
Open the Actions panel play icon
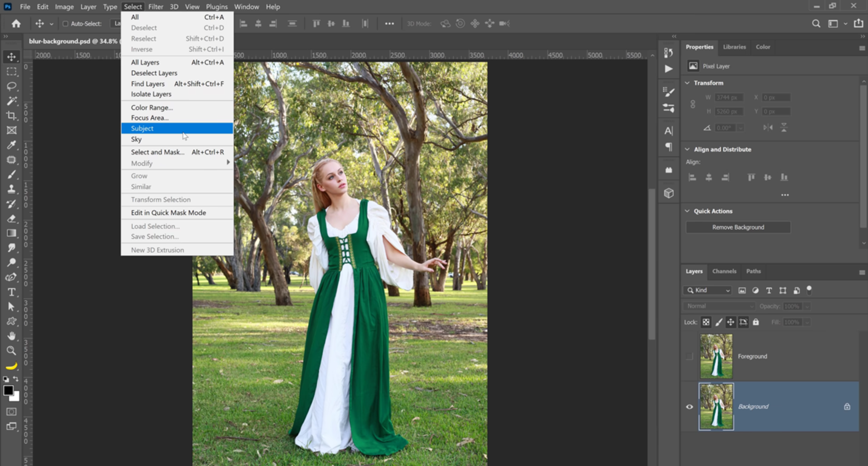(x=669, y=68)
